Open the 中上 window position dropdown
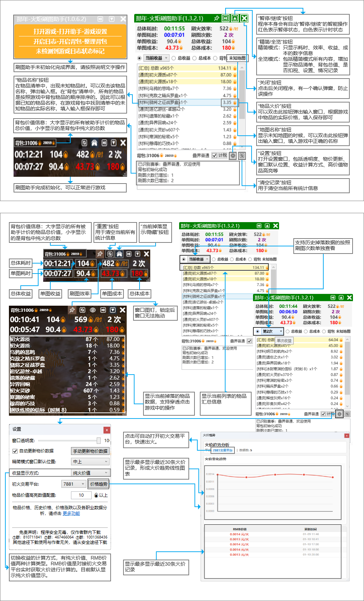364x601 pixels. click(x=90, y=462)
